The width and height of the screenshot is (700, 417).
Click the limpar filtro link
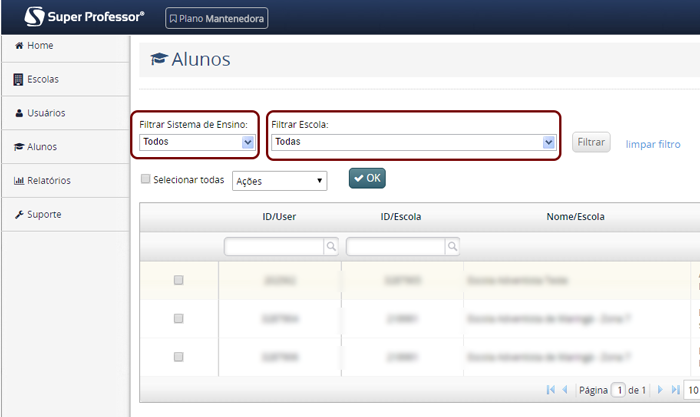(652, 144)
